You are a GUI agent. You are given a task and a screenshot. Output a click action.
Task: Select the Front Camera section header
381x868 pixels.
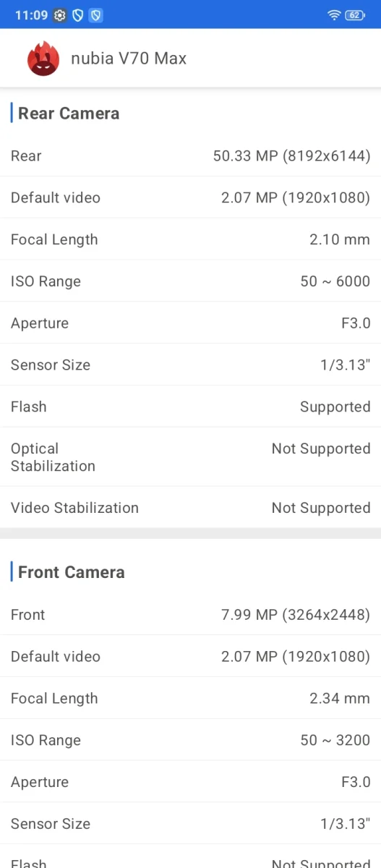point(72,572)
